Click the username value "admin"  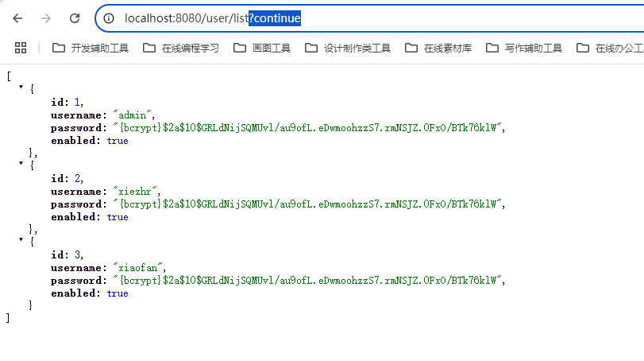click(x=133, y=115)
